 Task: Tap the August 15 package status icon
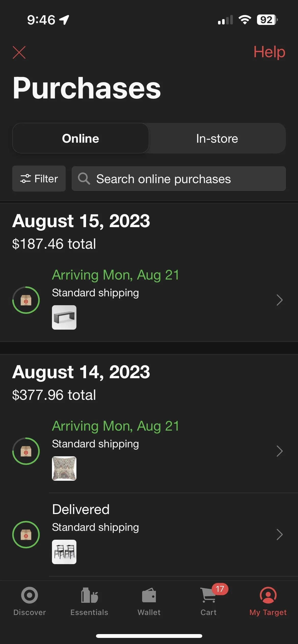point(26,300)
